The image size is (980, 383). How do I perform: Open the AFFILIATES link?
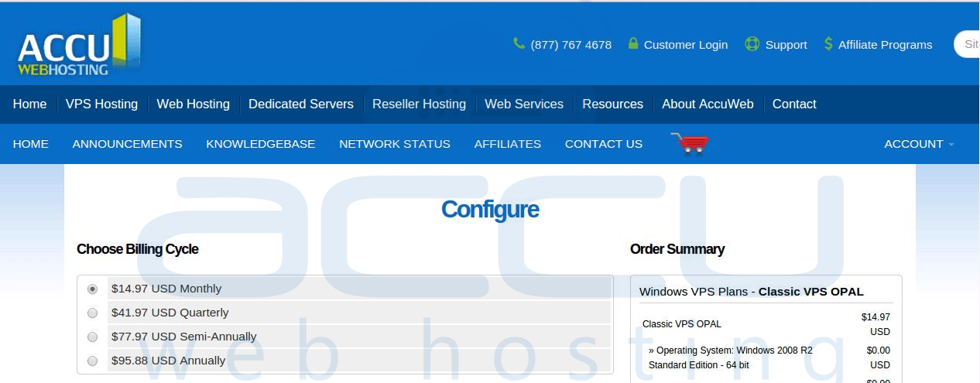(508, 144)
